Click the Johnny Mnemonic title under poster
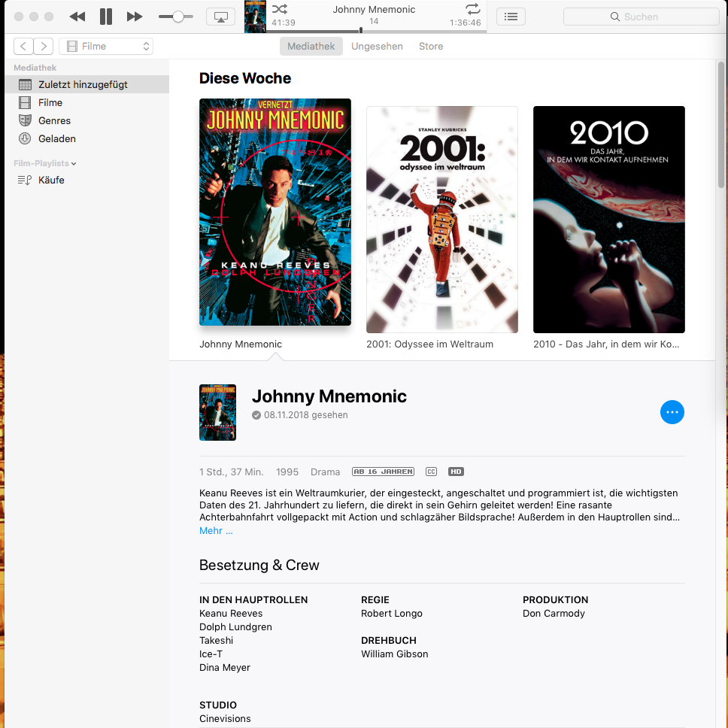Viewport: 728px width, 728px height. pos(241,344)
